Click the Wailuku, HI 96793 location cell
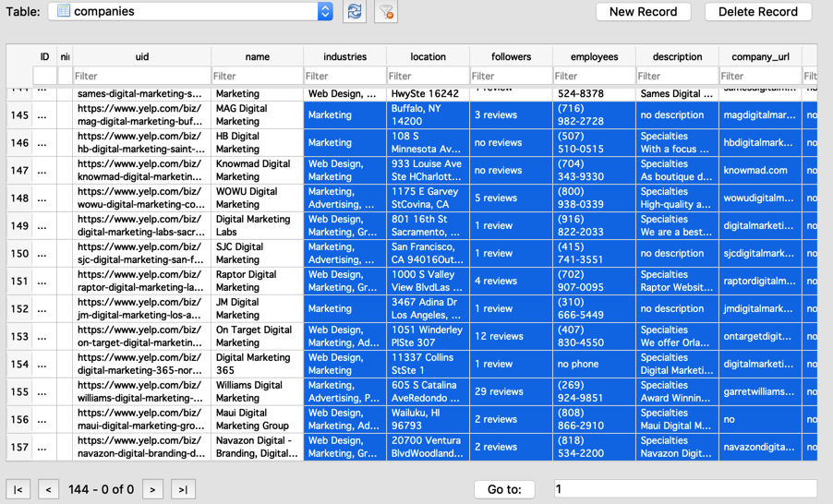The width and height of the screenshot is (833, 504). click(x=428, y=419)
